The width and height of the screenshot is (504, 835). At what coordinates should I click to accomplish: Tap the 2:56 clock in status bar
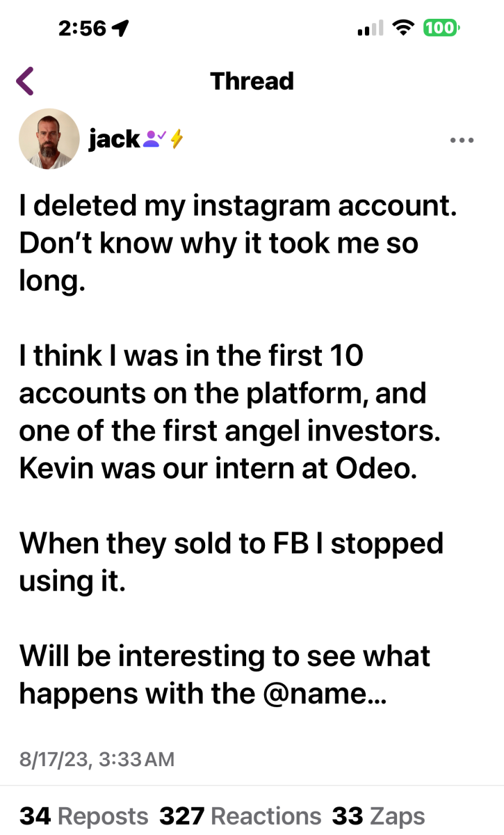pos(83,28)
